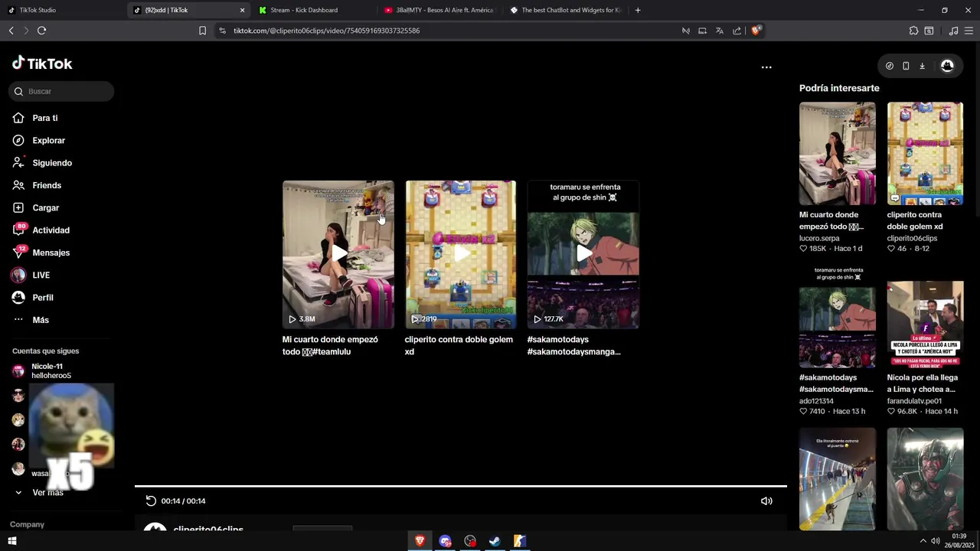Bookmark this page with bookmark icon
The height and width of the screenshot is (551, 980).
coord(202,31)
